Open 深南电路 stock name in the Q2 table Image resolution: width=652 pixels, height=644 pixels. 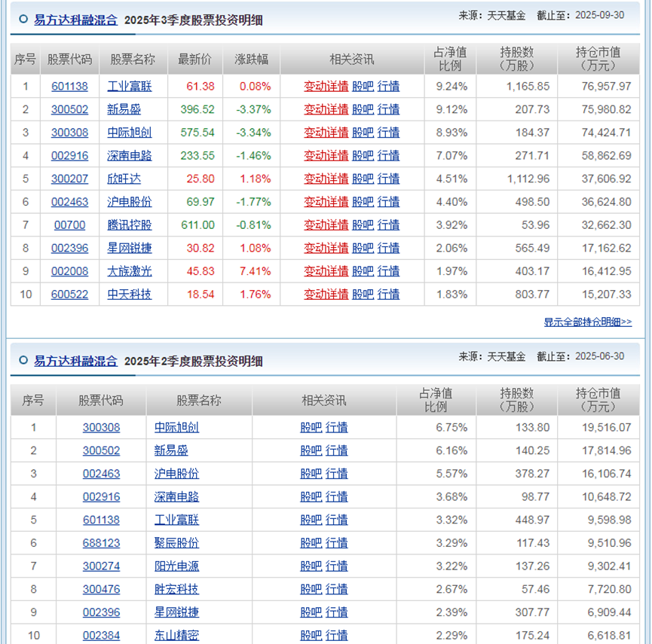tap(176, 497)
